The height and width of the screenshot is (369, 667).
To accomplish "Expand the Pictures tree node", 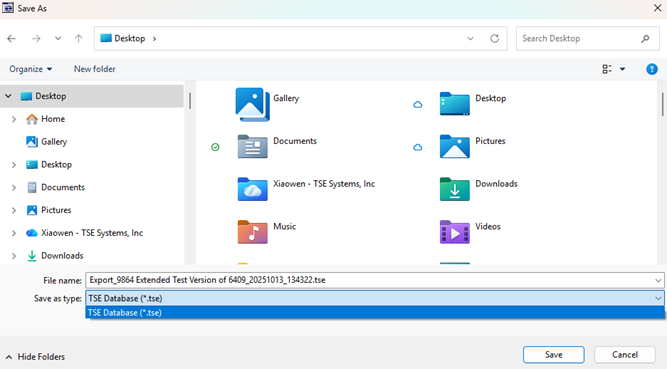I will (x=14, y=210).
